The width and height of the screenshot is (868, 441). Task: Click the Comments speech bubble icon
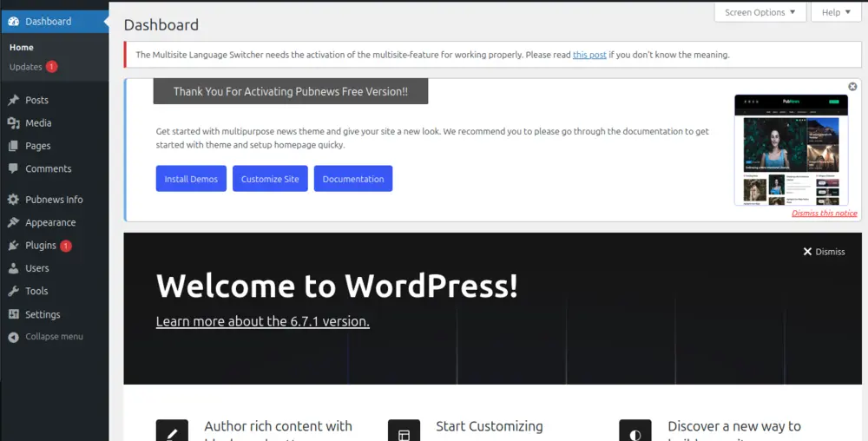tap(13, 168)
